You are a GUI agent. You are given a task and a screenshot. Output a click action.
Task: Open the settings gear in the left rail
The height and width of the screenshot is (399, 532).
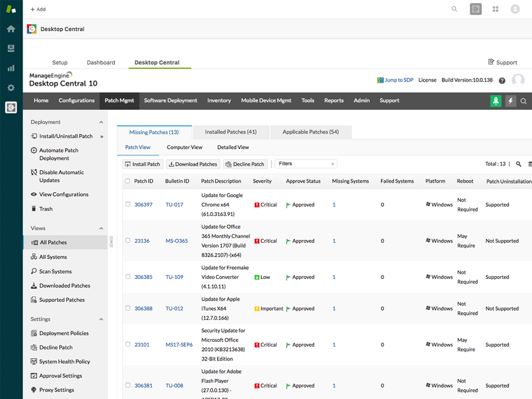pos(11,88)
